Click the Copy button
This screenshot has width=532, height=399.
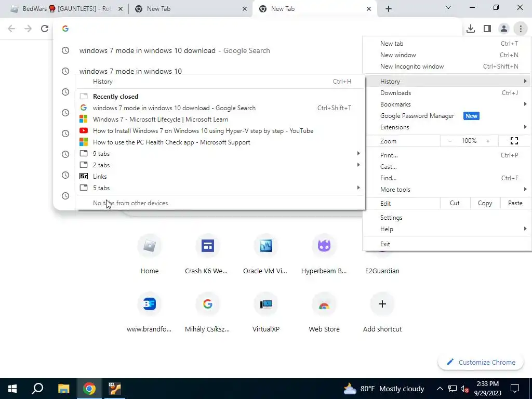pyautogui.click(x=485, y=203)
